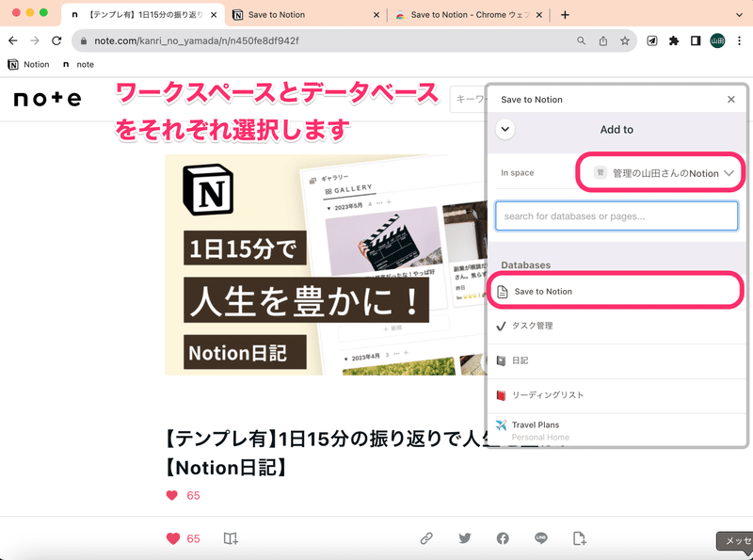Screen dimensions: 753x560
Task: Click the notebook icon beside 日記
Action: click(x=501, y=360)
